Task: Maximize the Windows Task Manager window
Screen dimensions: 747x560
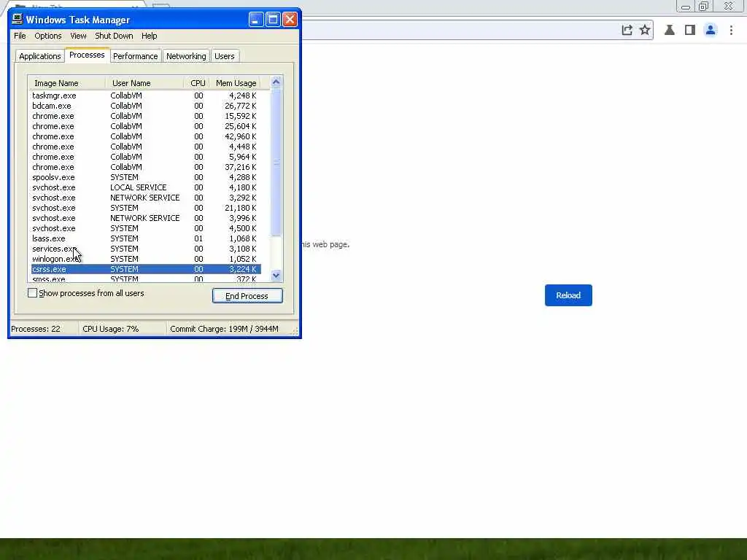Action: [x=273, y=20]
